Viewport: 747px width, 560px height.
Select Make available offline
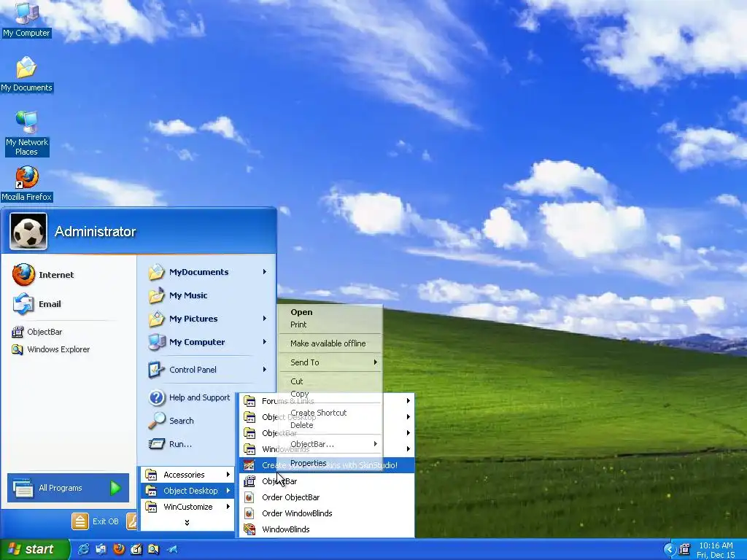328,343
